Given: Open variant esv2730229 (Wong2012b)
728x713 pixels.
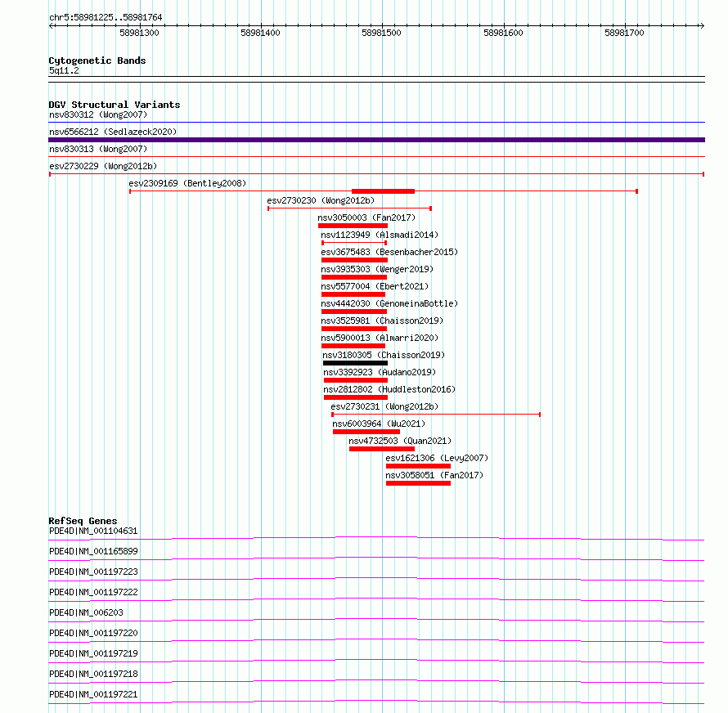Looking at the screenshot, I should tap(103, 166).
